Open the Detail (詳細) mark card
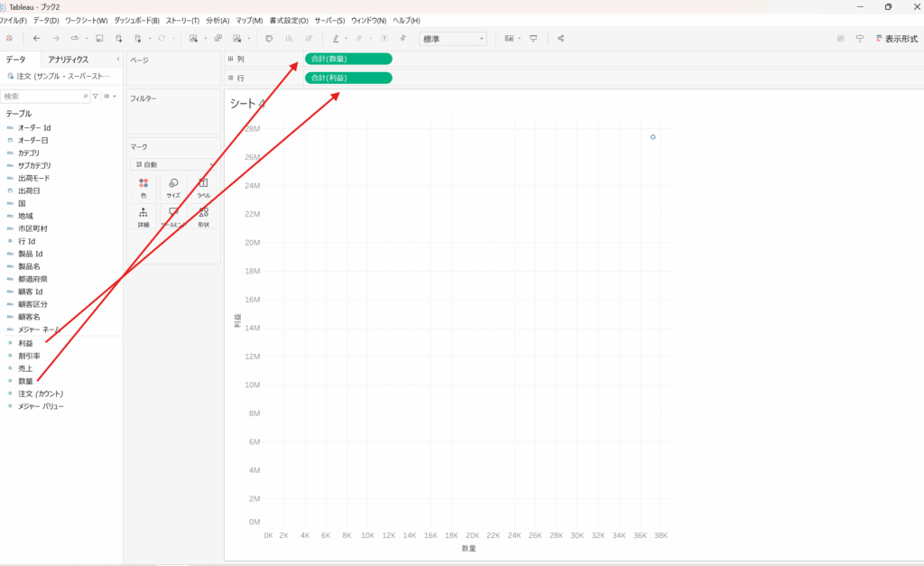This screenshot has height=566, width=924. coord(143,217)
